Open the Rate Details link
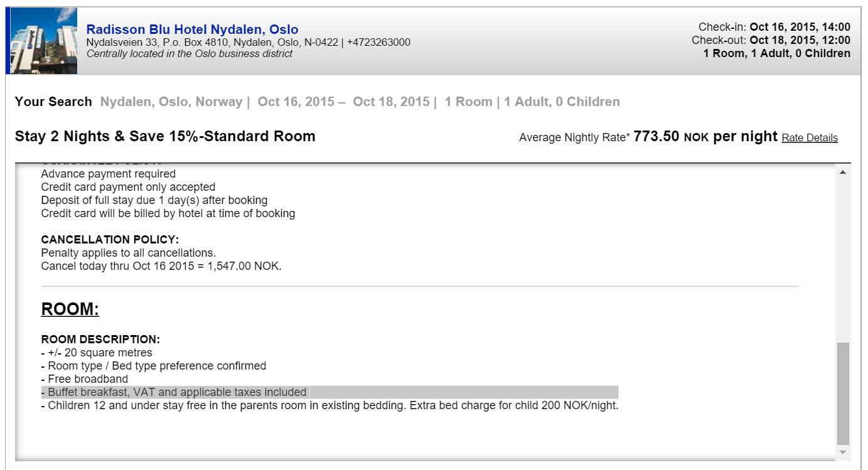The width and height of the screenshot is (868, 470). point(810,138)
